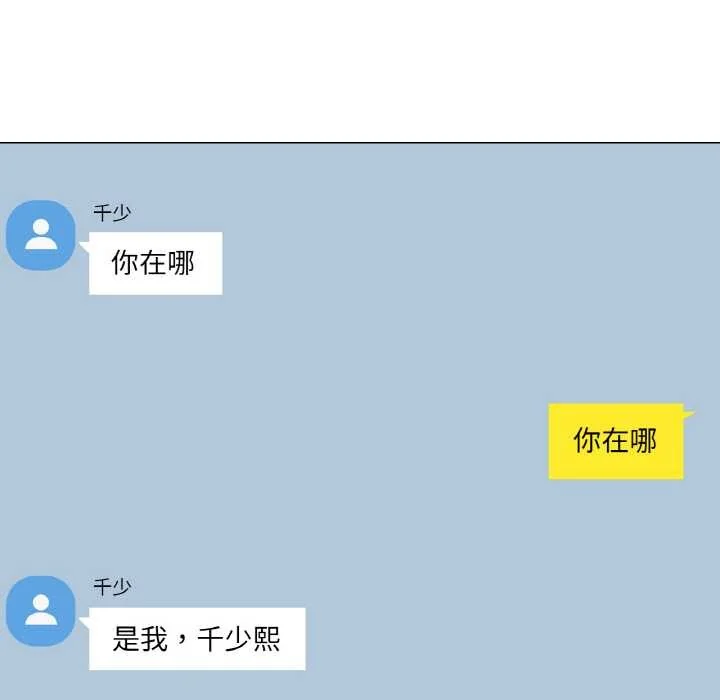
Task: Tap the person silhouette in the upper avatar
Action: pos(41,234)
